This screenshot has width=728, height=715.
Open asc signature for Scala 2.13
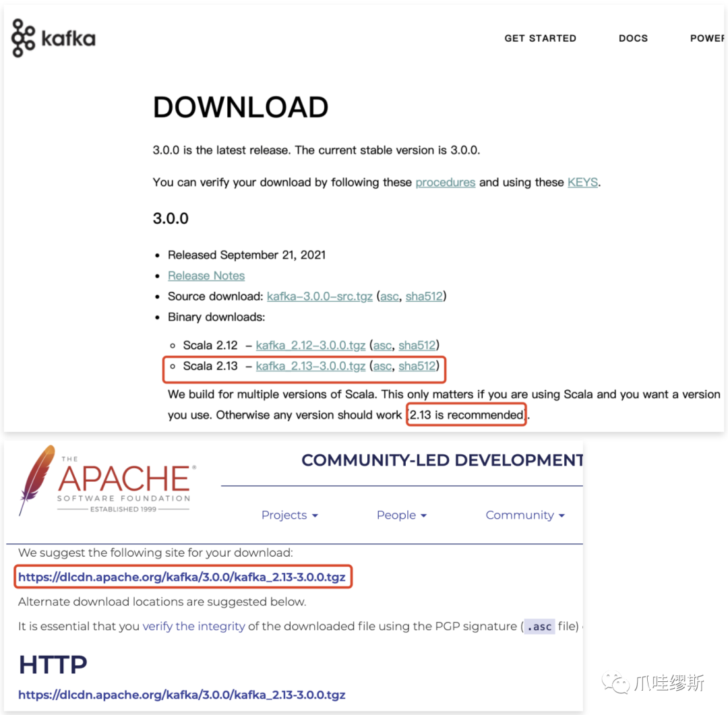pyautogui.click(x=383, y=367)
